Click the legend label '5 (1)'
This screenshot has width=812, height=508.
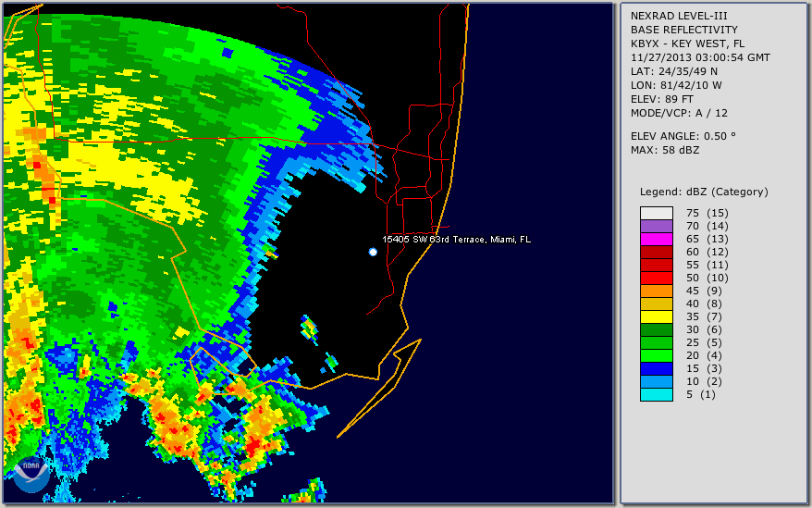(701, 394)
